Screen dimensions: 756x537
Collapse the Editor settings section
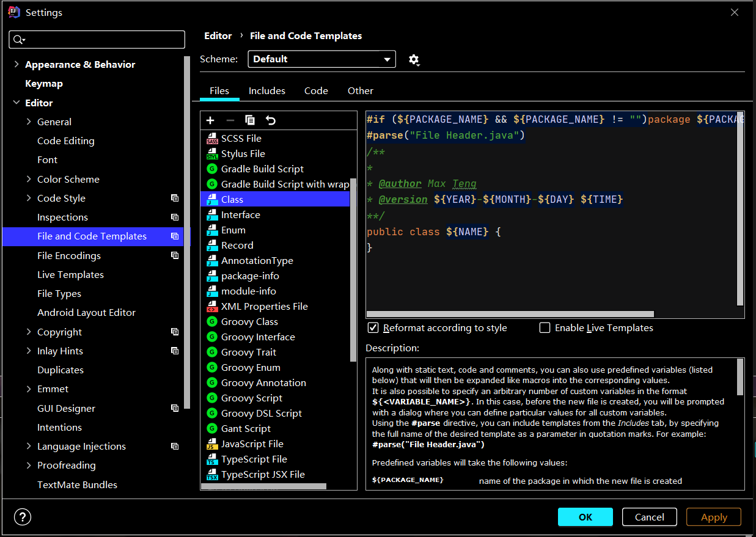coord(17,103)
